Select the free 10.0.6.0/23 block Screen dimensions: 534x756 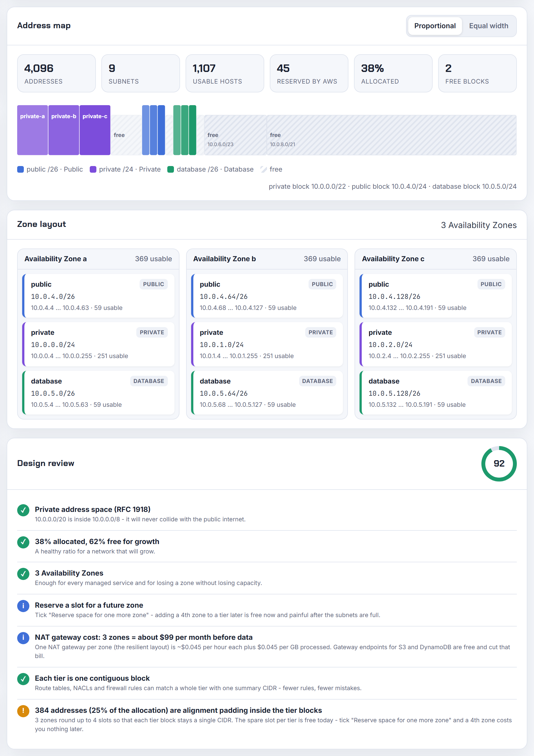(235, 135)
